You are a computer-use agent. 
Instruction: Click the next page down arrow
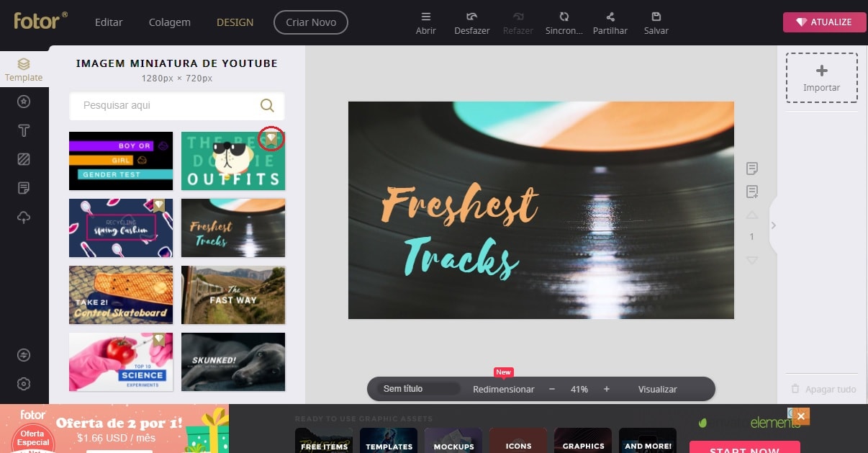coord(752,260)
